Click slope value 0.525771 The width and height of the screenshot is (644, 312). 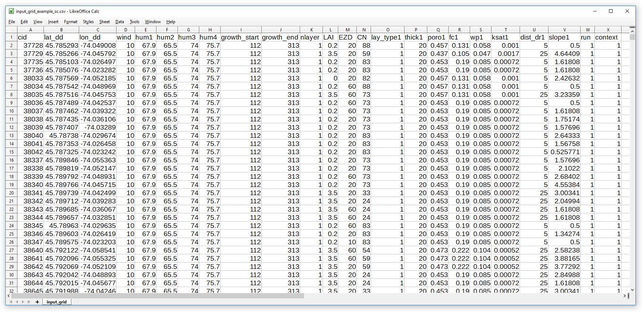tap(565, 152)
